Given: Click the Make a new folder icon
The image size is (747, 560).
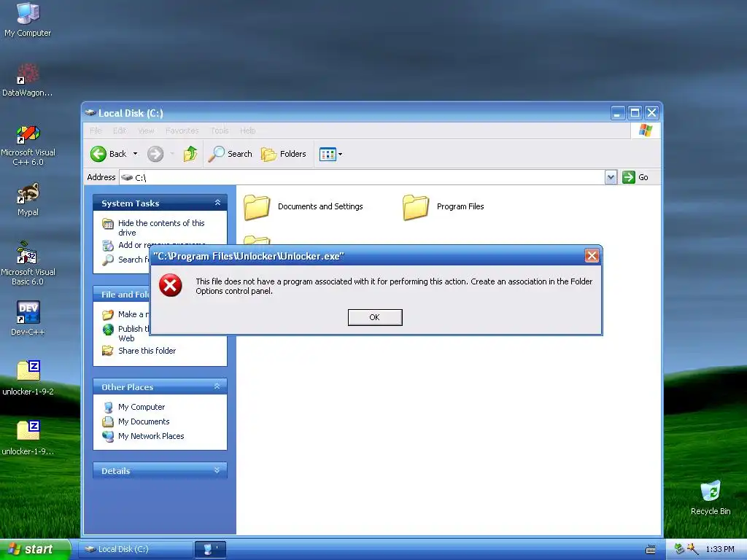Looking at the screenshot, I should point(108,314).
